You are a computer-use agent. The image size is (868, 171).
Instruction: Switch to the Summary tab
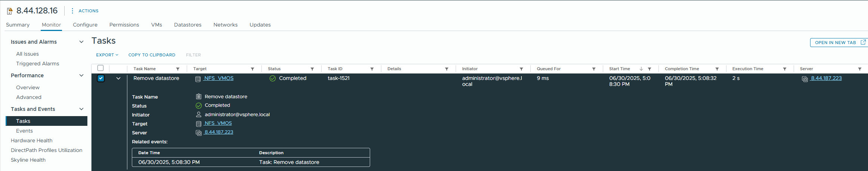pyautogui.click(x=18, y=25)
